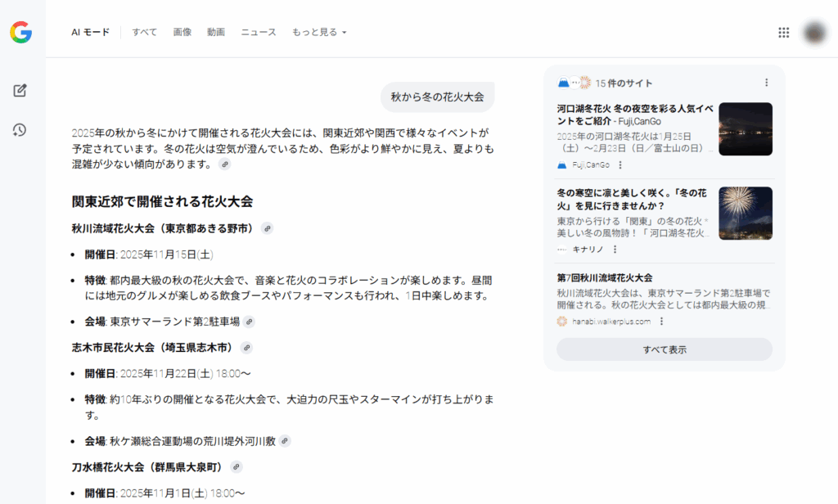Click the link icon after 東京サマーランド第2駐車場
Image resolution: width=838 pixels, height=504 pixels.
click(250, 322)
